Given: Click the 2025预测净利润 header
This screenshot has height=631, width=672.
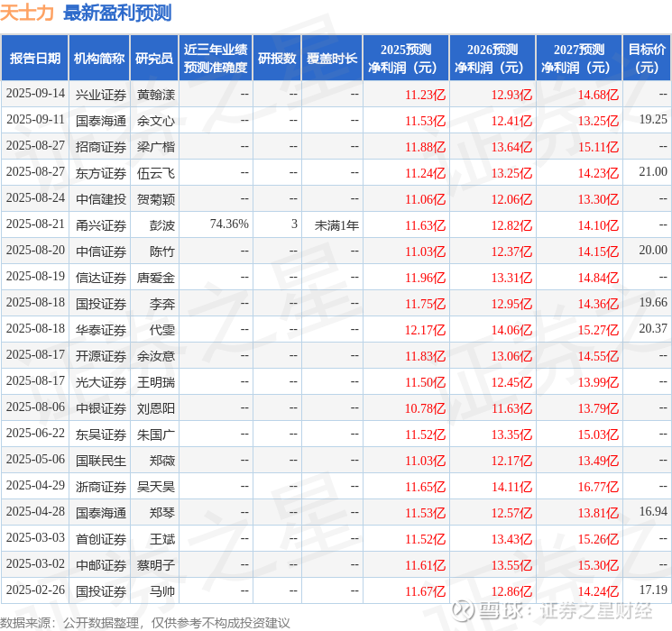Looking at the screenshot, I should tap(406, 59).
